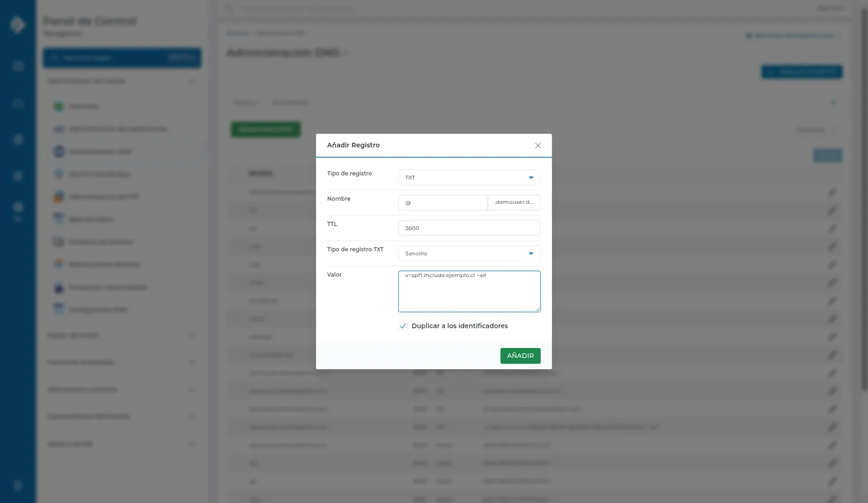Click the page's vertical scrollbar
The image size is (868, 503).
point(864,199)
